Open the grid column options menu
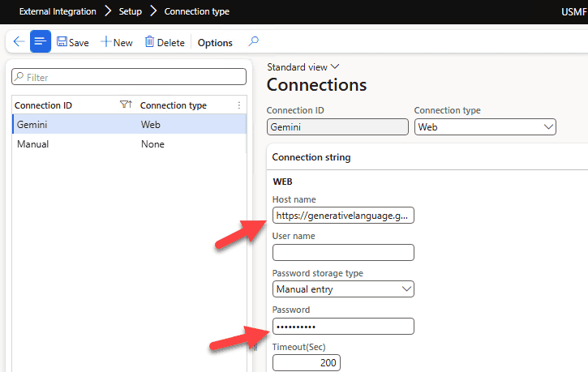The image size is (588, 372). 238,105
